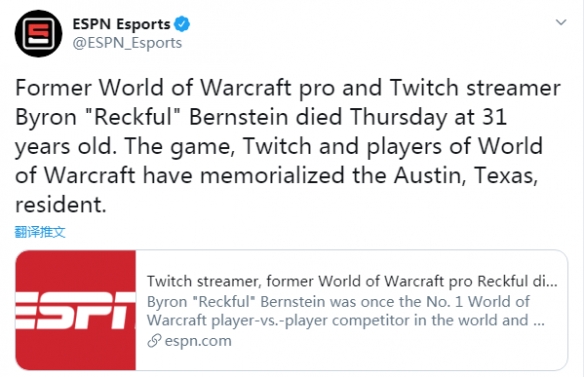
Task: Open the card headline starting 'Twitch streamer, former'
Action: point(352,281)
